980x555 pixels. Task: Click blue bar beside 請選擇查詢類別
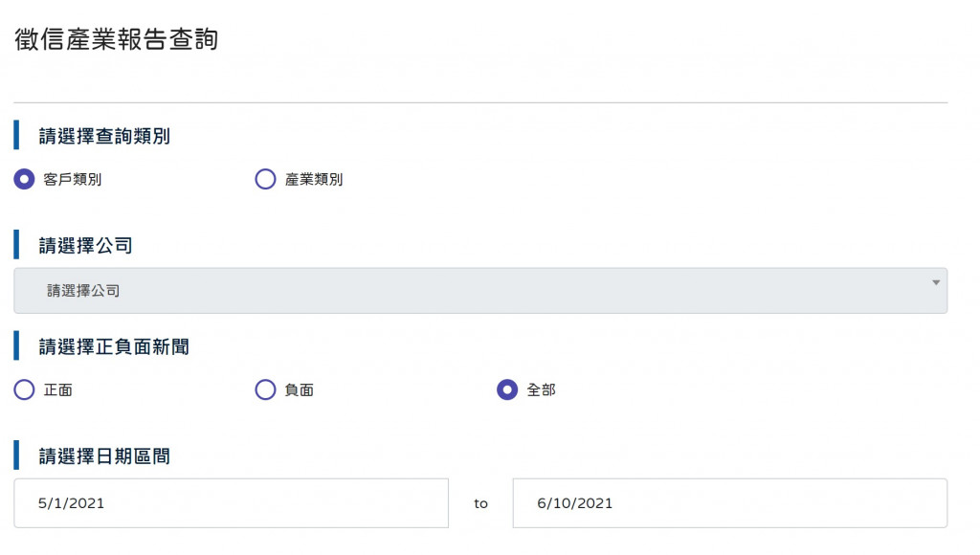[x=16, y=135]
